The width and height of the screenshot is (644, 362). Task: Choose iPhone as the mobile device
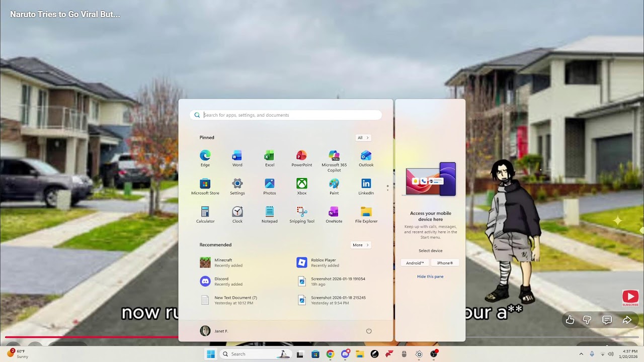445,263
